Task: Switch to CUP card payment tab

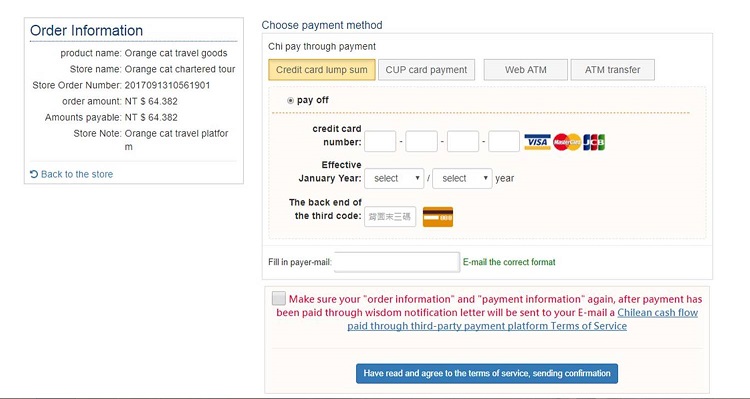Action: (x=426, y=70)
